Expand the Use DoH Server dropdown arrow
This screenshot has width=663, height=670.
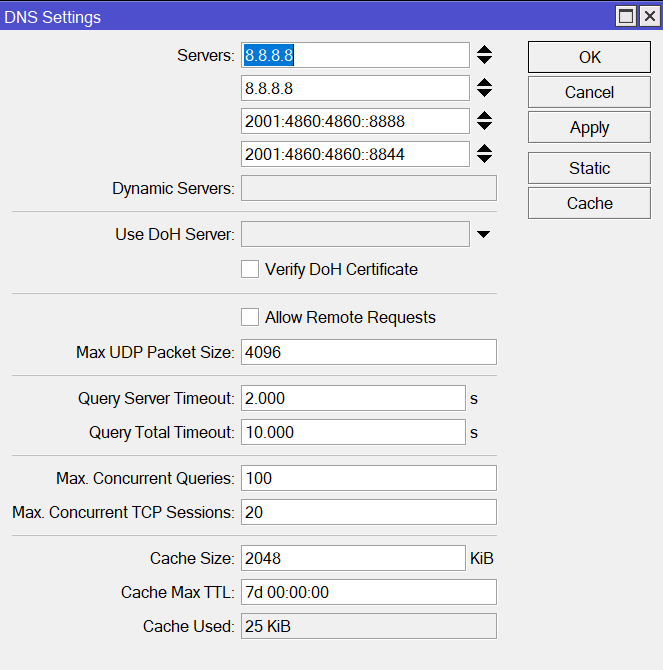484,235
